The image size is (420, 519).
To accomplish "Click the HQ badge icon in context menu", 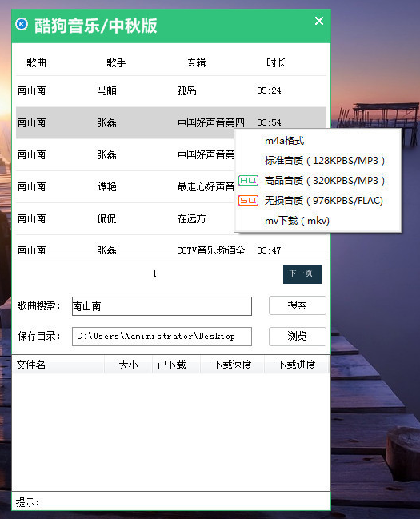I will click(x=248, y=181).
